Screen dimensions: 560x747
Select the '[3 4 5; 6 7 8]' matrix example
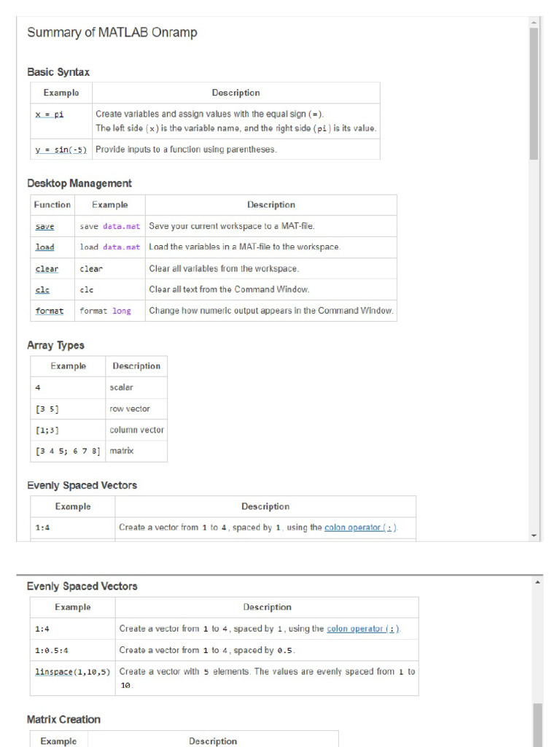point(68,451)
